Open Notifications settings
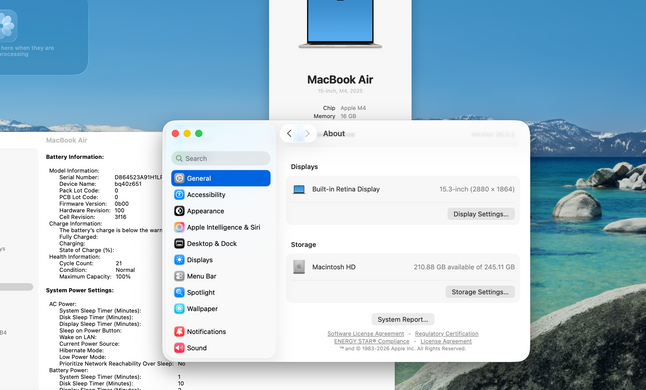The width and height of the screenshot is (646, 390). pyautogui.click(x=221, y=332)
